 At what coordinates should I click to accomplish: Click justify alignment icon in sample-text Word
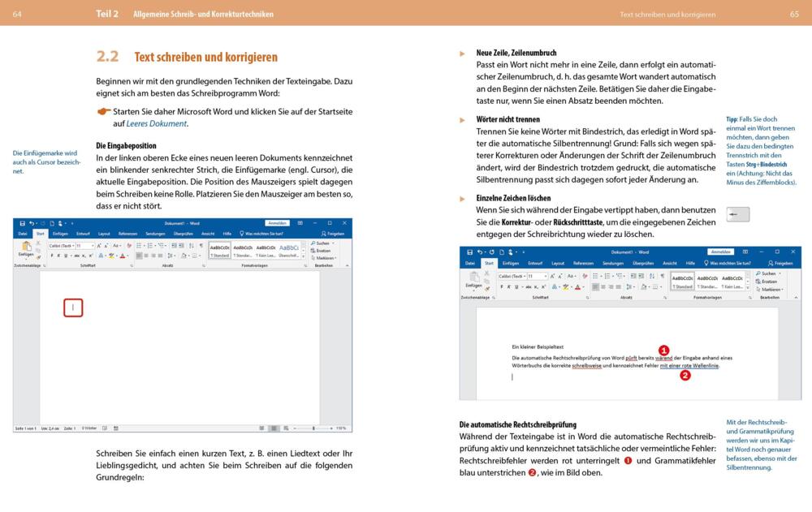click(x=618, y=286)
